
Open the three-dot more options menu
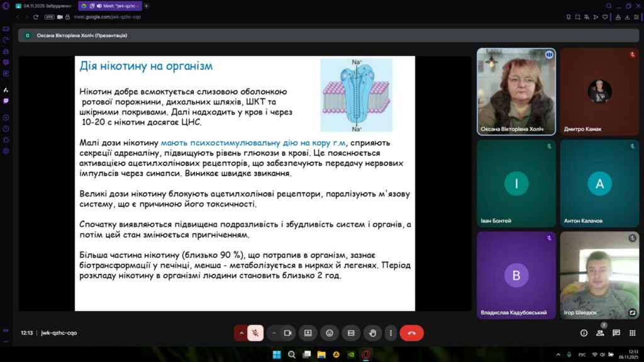coord(391,332)
